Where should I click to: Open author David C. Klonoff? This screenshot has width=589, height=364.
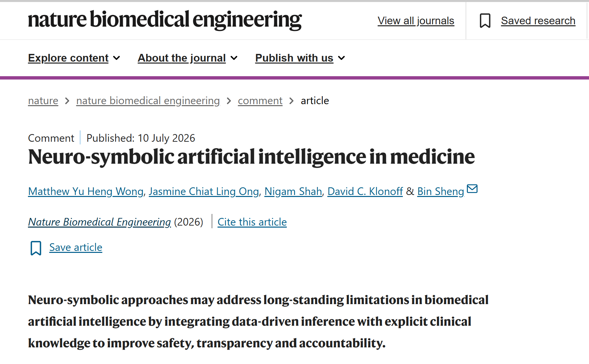pos(365,191)
